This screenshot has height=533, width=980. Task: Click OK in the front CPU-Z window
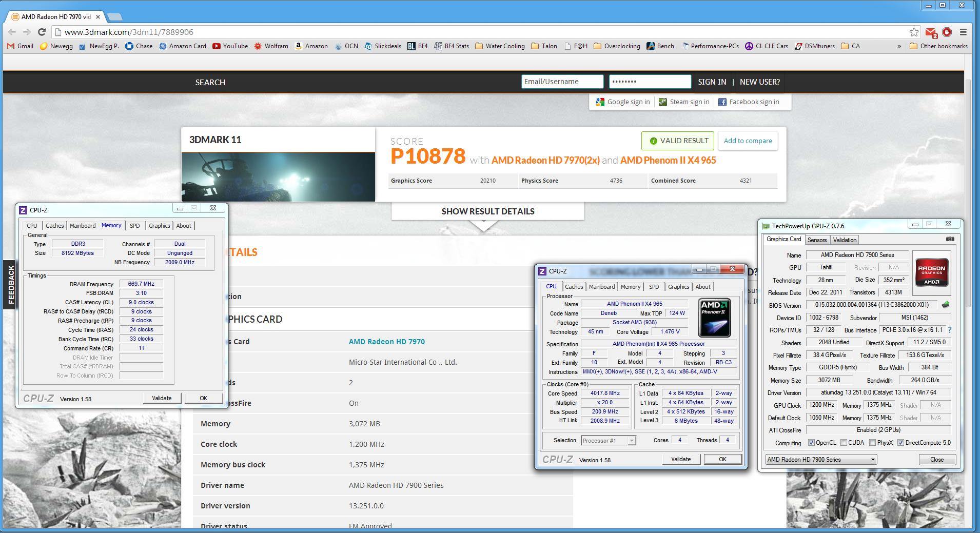point(722,459)
